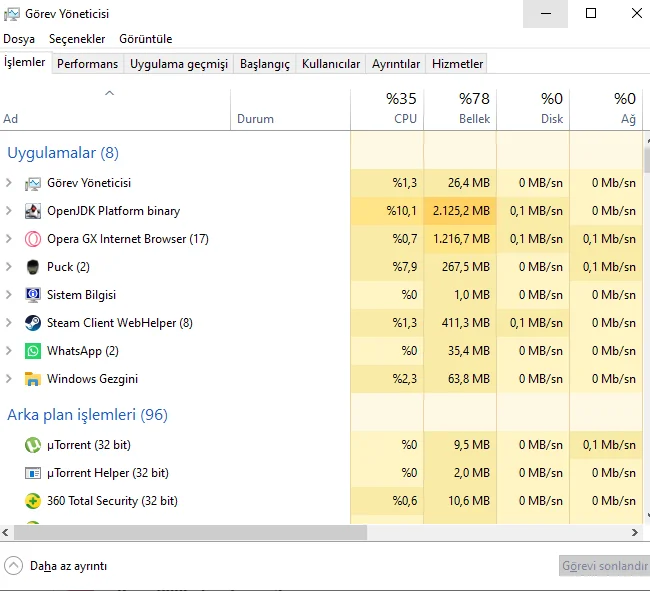The height and width of the screenshot is (591, 650).
Task: Switch to the Ayrıntılar tab
Action: [396, 64]
